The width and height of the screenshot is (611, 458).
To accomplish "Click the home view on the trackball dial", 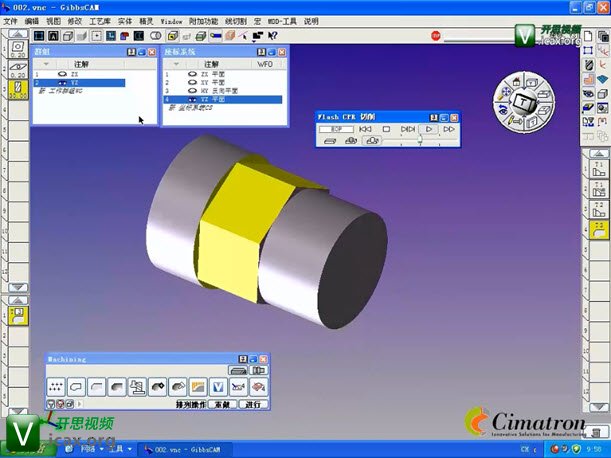I will pos(517,81).
